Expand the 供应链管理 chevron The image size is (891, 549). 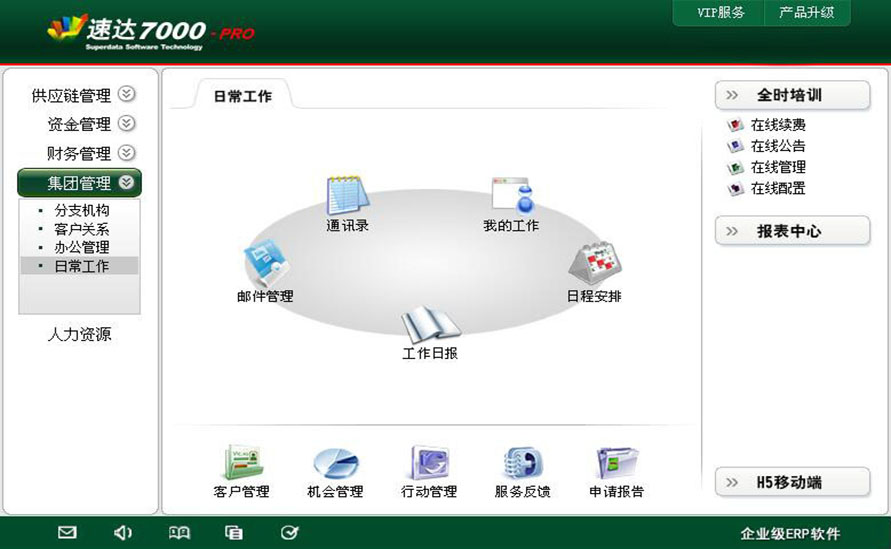click(126, 94)
